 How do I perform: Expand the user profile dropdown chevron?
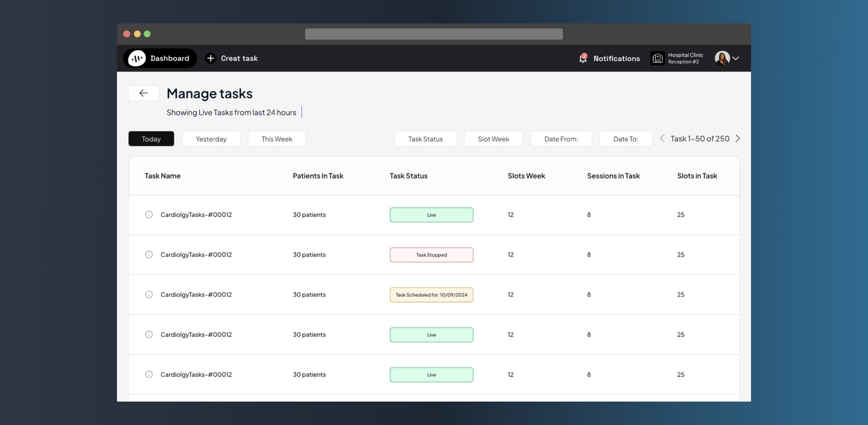click(736, 59)
